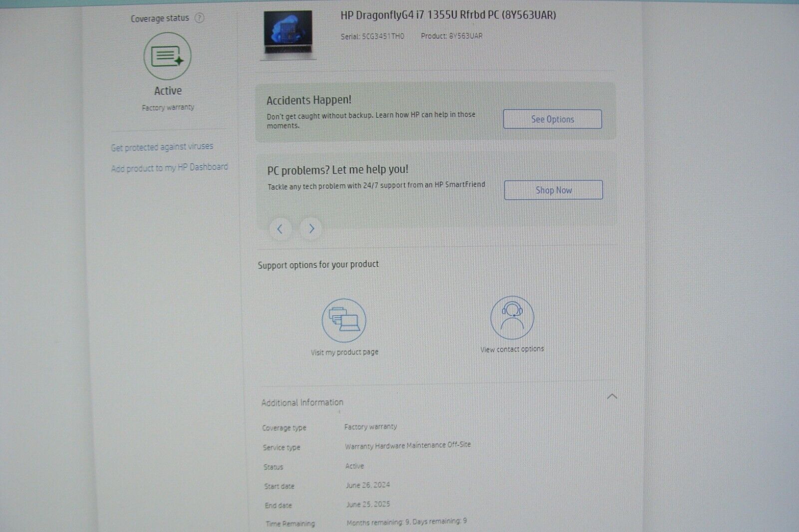Screen dimensions: 799x532
Task: Click the end date June 25, 2025
Action: pos(368,505)
